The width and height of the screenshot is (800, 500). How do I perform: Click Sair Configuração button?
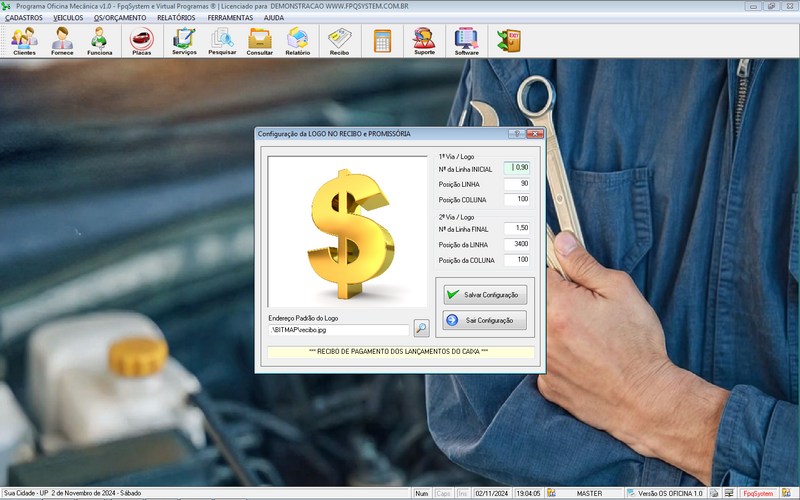[x=485, y=320]
